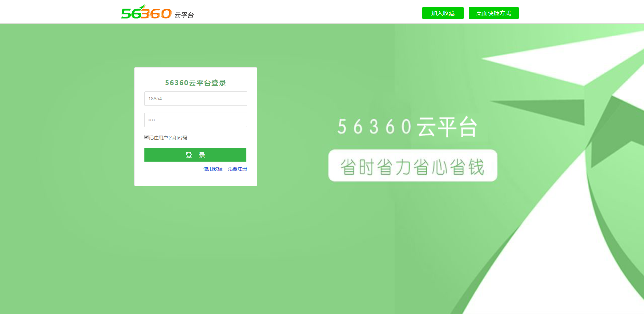Open the 使用教程 link
Screen dimensions: 644x314
click(213, 169)
